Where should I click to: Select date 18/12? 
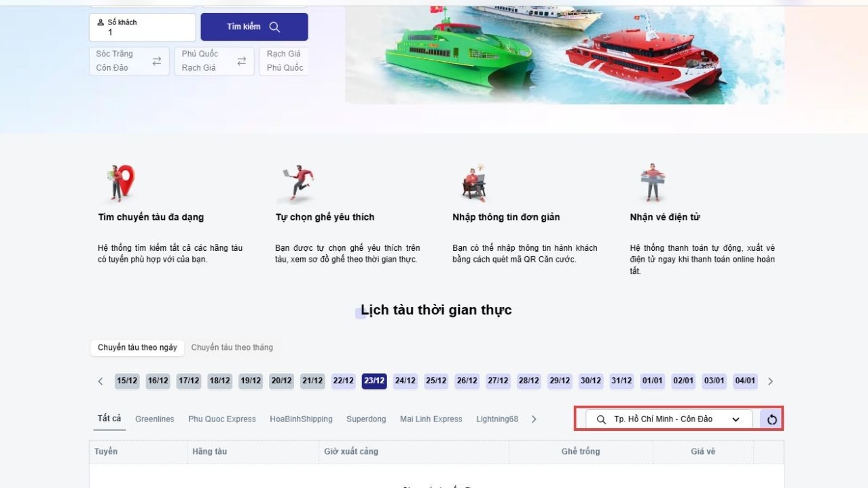[x=219, y=381]
